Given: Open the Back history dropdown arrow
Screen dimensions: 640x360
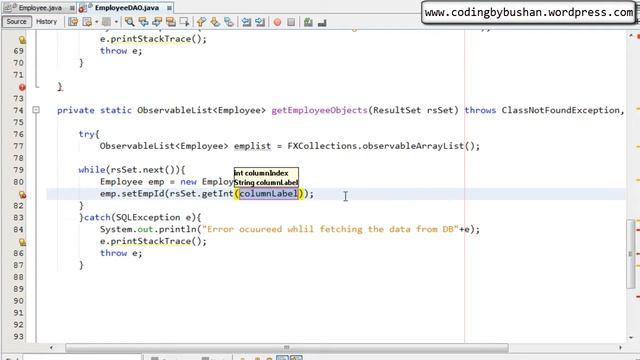Looking at the screenshot, I should 97,22.
